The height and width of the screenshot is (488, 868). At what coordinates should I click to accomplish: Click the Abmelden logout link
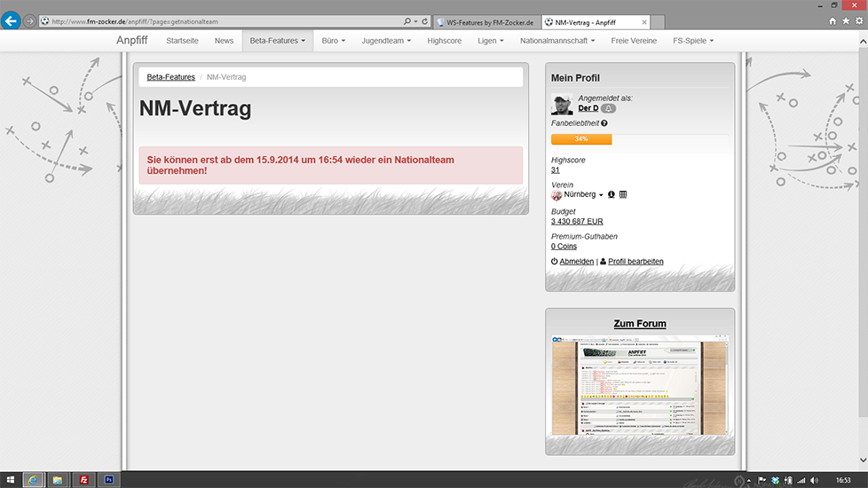[x=576, y=262]
